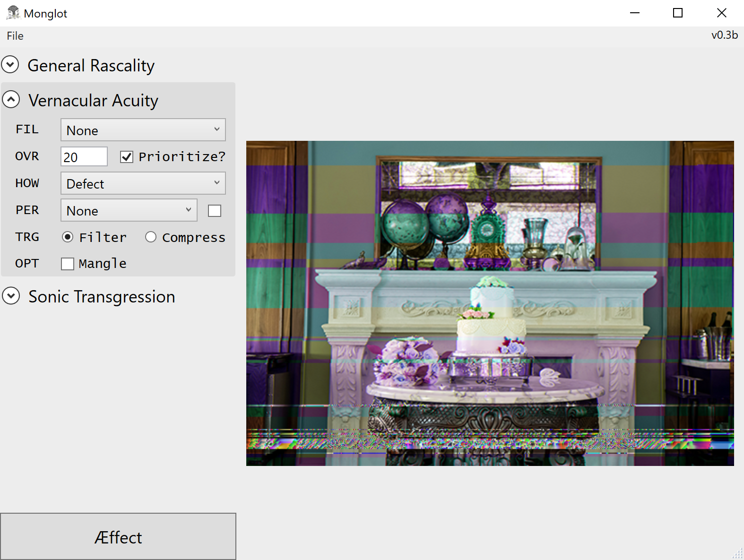Open the PER dropdown set to None
Image resolution: width=744 pixels, height=560 pixels.
[x=129, y=210]
